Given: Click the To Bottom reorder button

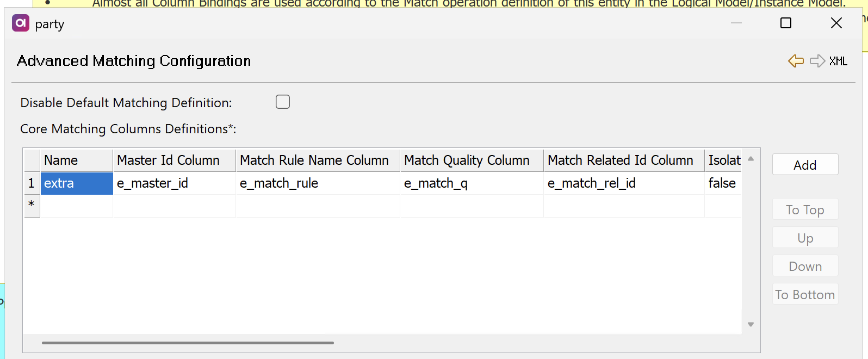Looking at the screenshot, I should point(805,294).
